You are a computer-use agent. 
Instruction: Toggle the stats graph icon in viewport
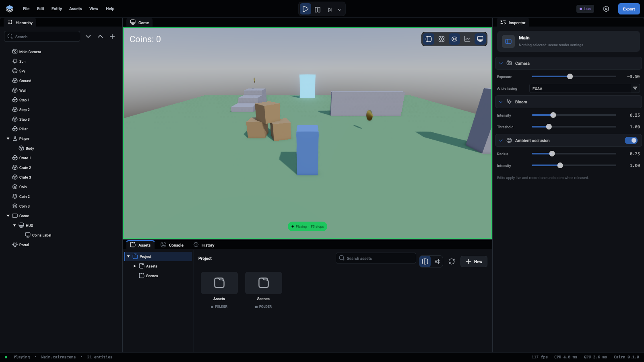coord(467,39)
